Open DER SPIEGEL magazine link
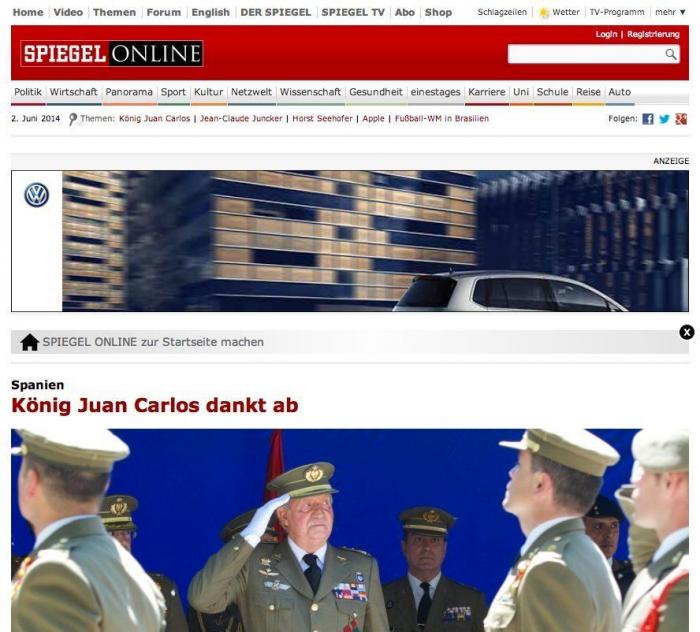 [x=275, y=12]
